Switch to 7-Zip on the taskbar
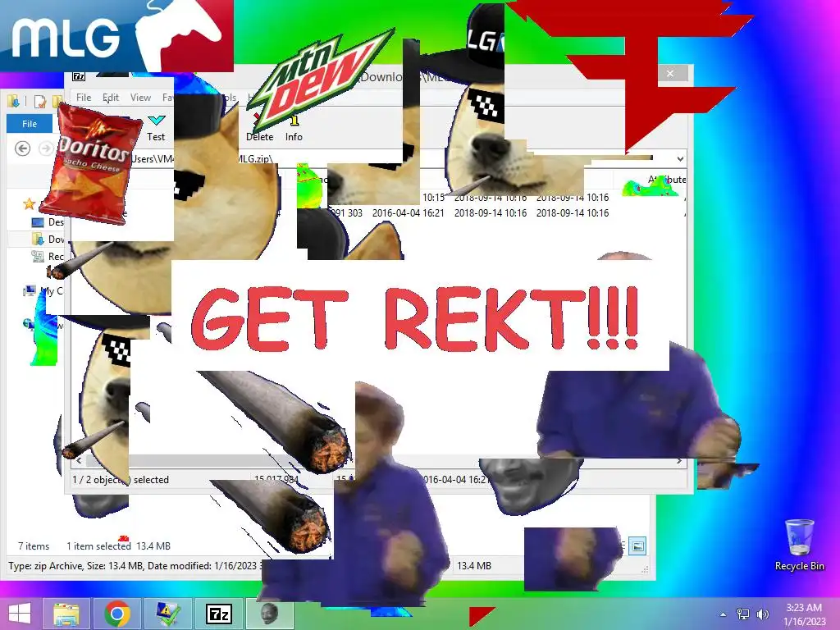The height and width of the screenshot is (630, 840). [x=218, y=614]
